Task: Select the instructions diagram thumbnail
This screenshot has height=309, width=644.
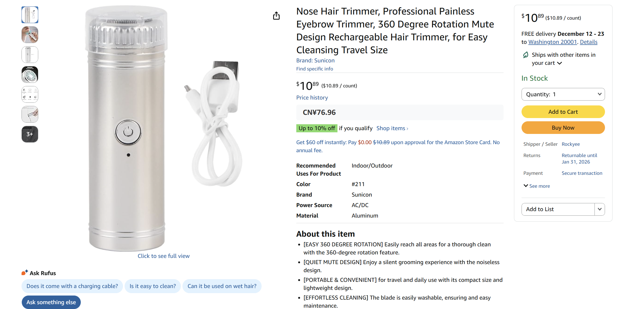Action: (x=30, y=94)
